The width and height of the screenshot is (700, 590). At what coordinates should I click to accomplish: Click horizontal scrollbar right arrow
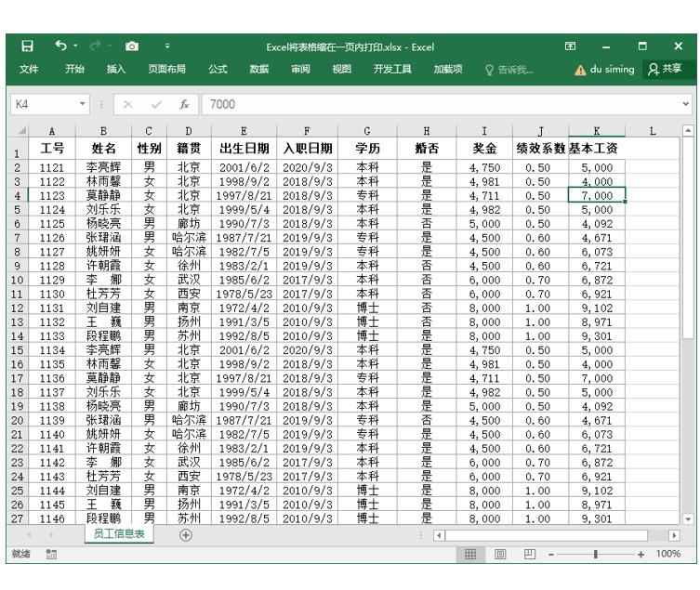point(674,535)
